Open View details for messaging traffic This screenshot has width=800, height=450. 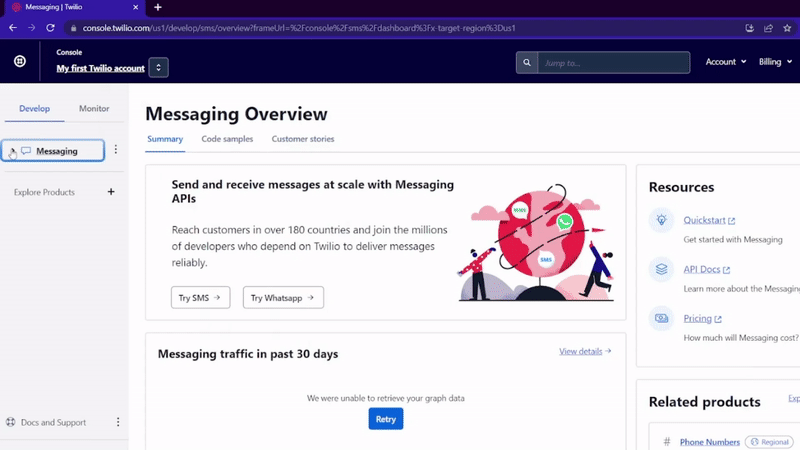[x=585, y=351]
